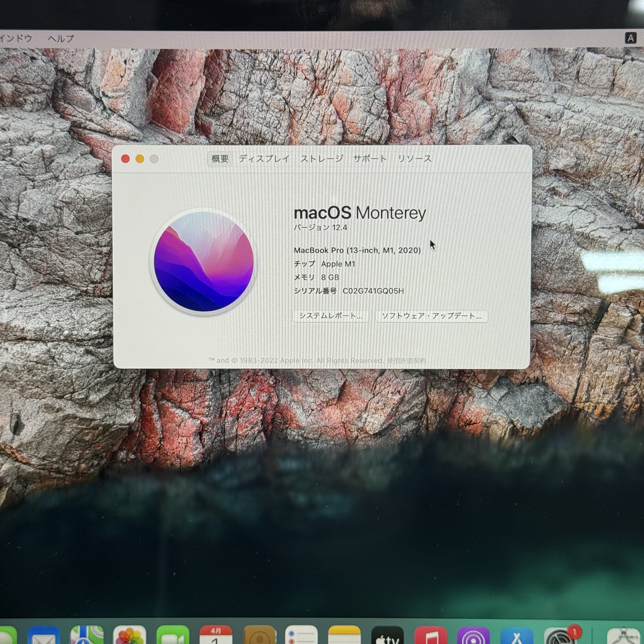
Task: Open Notes app in dock
Action: [344, 635]
